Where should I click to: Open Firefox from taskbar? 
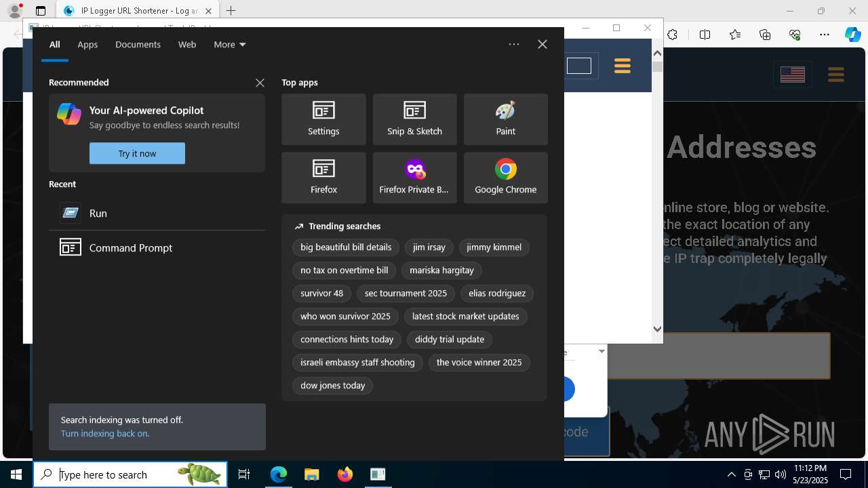[345, 474]
